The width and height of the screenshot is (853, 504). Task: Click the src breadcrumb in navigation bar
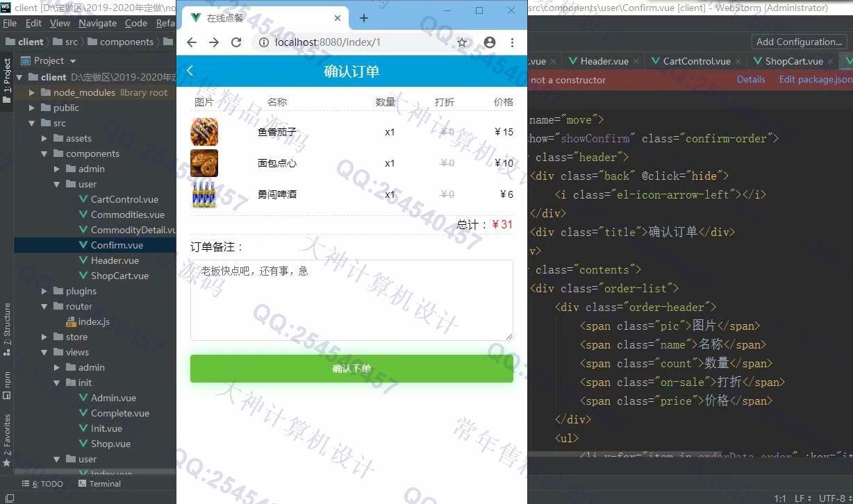coord(65,42)
